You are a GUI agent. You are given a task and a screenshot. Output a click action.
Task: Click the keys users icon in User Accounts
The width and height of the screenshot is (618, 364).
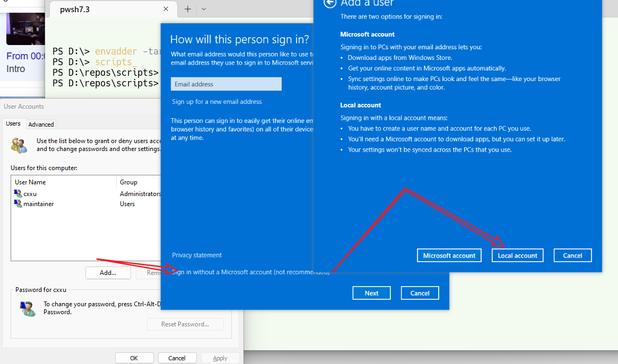(19, 145)
